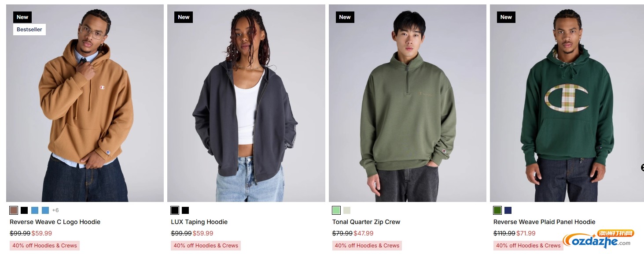Click the ozdazhe.com watermark logo
This screenshot has width=644, height=254.
598,239
